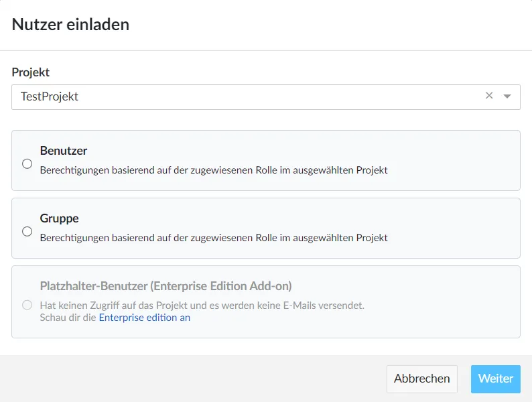Open the Enterprise edition an link
The width and height of the screenshot is (532, 402).
point(145,318)
